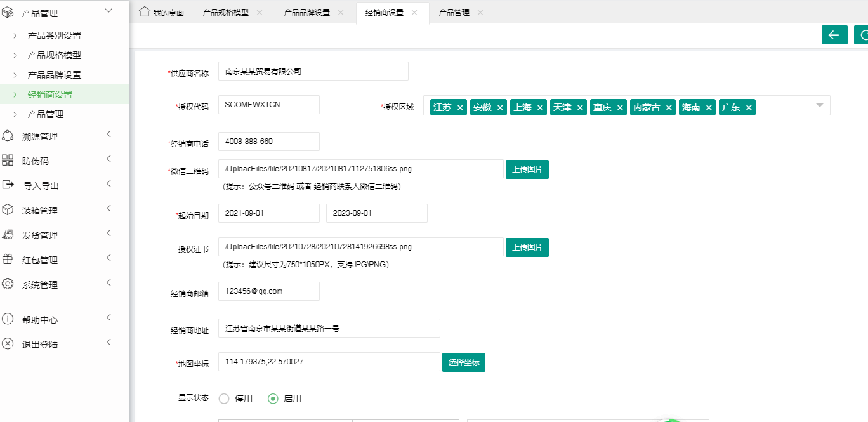This screenshot has height=422, width=868.
Task: Click the 防伪码 QR grid icon
Action: [8, 161]
